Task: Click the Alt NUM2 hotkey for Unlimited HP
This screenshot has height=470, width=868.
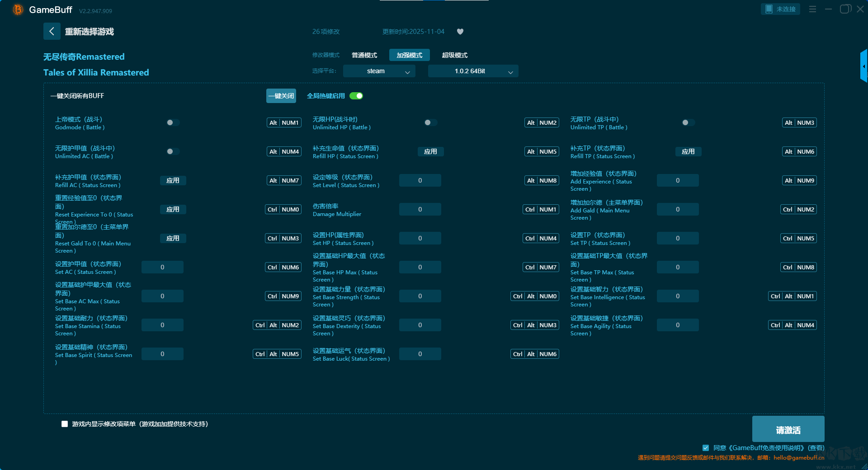Action: click(x=542, y=122)
